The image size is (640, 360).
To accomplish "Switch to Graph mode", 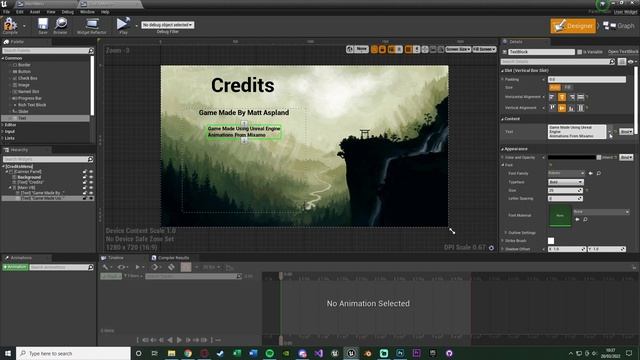I will click(619, 26).
